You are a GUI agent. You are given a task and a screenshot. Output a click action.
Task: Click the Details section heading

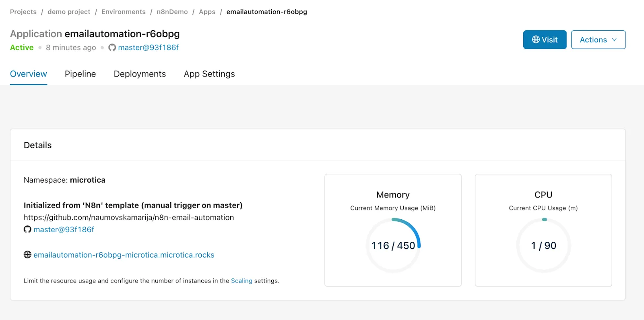[x=38, y=145]
